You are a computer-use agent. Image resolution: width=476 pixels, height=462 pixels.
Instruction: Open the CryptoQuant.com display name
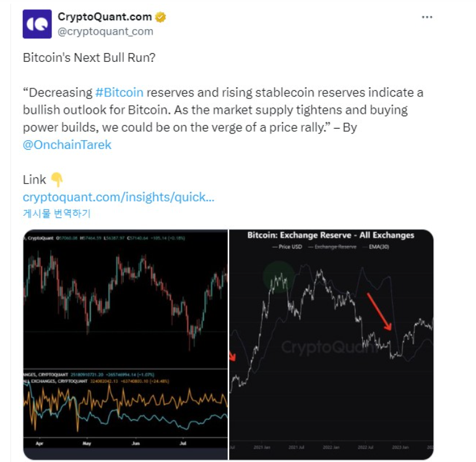[x=105, y=17]
